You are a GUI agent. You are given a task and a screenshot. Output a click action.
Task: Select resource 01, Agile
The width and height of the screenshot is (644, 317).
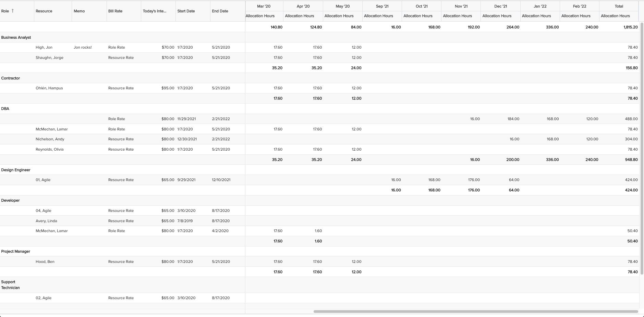click(x=43, y=180)
